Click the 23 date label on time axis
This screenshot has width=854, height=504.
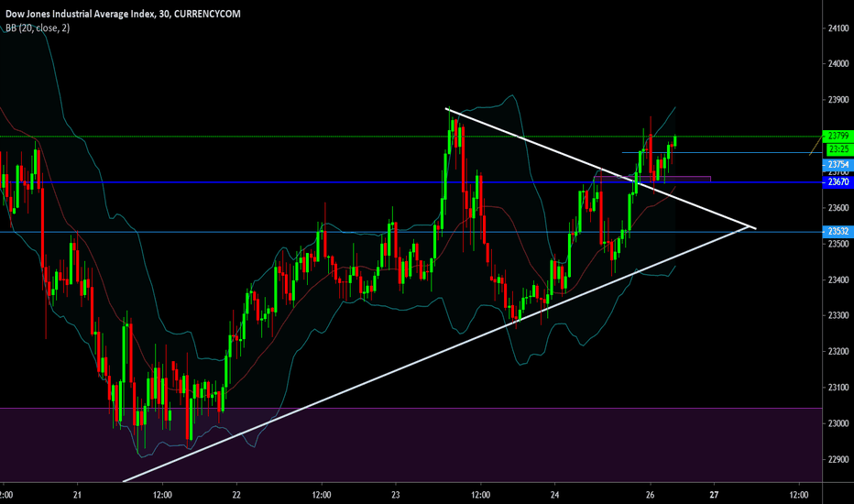click(x=396, y=495)
